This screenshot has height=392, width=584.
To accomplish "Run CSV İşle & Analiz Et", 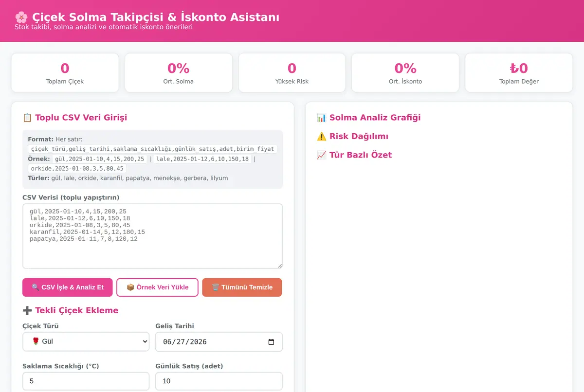I will 68,287.
